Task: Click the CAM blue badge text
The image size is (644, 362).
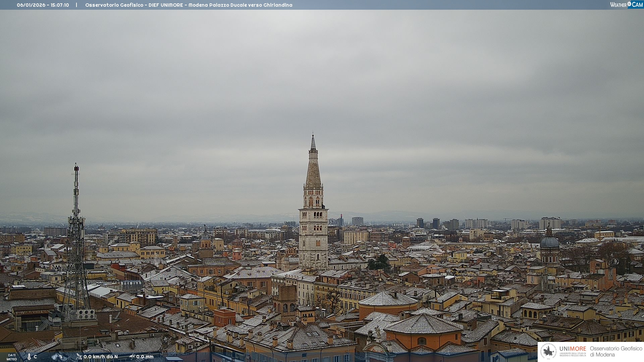Action: coord(637,4)
